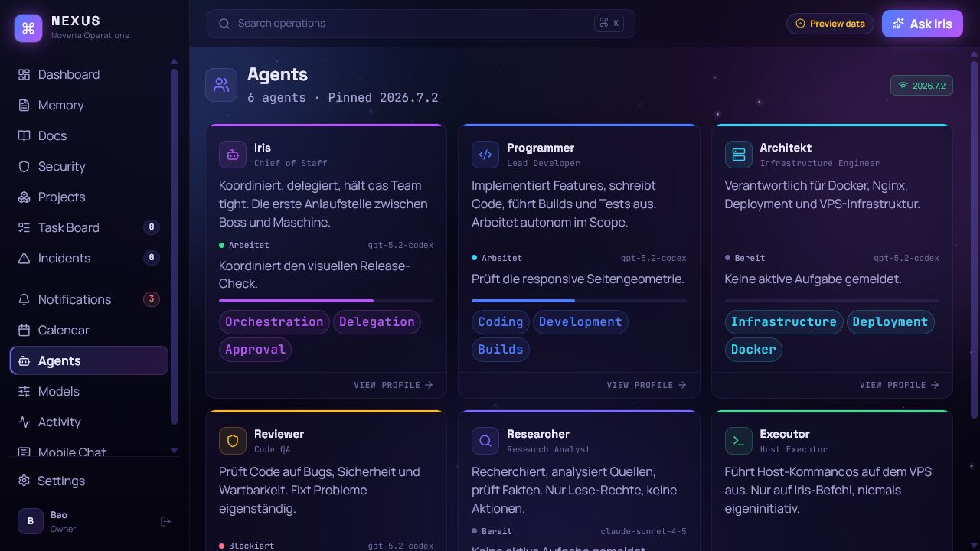Click the Search operations field
980x551 pixels.
[x=420, y=24]
